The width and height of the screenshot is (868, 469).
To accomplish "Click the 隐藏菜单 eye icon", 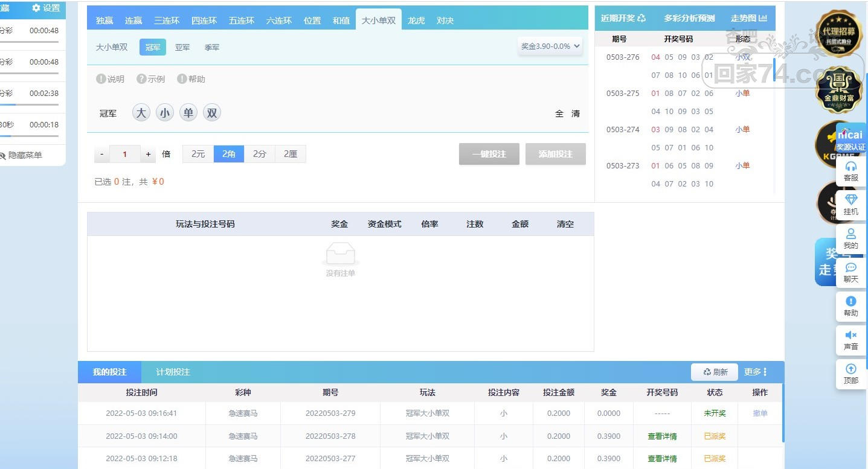I will [x=2, y=156].
